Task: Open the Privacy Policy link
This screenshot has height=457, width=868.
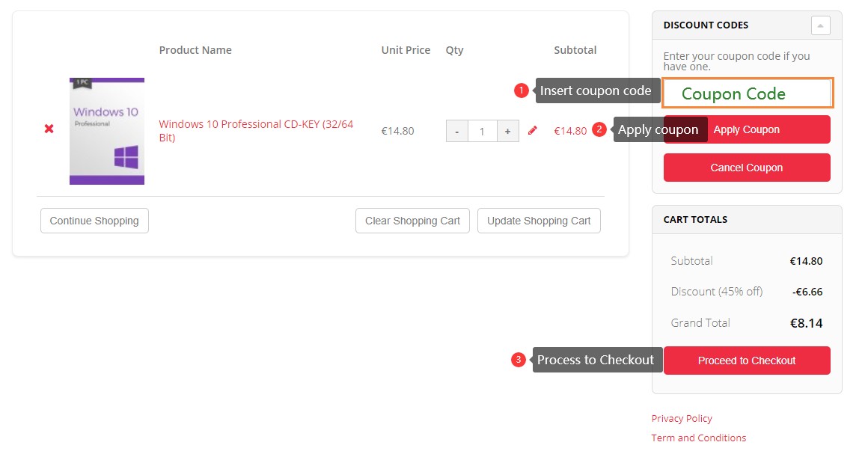Action: pos(682,419)
